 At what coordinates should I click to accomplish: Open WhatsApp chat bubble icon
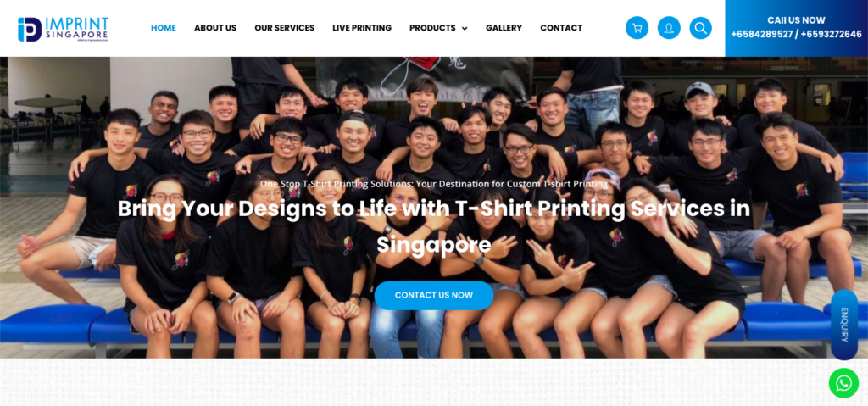pos(843,383)
